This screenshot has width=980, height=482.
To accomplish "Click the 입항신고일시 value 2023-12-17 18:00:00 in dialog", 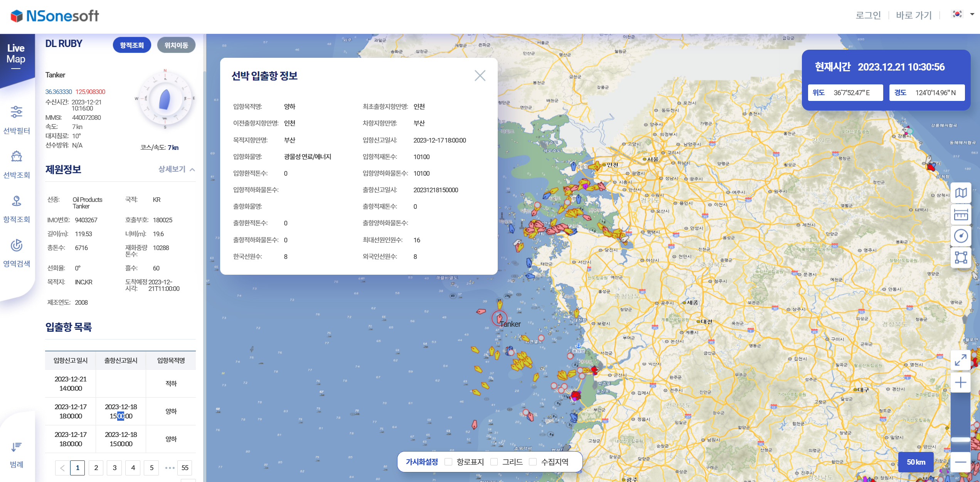I will 439,140.
